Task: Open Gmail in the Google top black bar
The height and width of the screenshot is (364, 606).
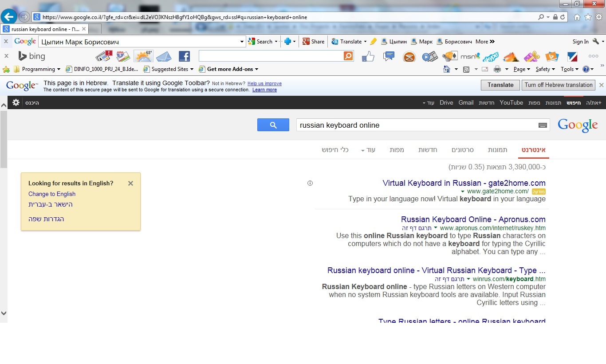Action: [466, 102]
